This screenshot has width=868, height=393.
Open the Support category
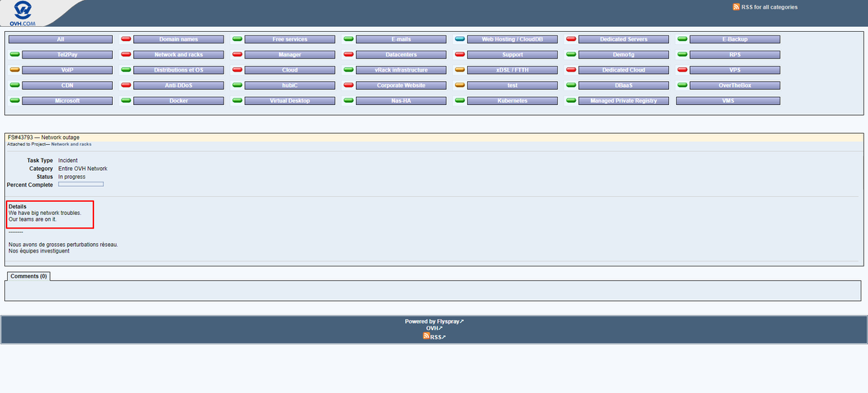(x=513, y=54)
